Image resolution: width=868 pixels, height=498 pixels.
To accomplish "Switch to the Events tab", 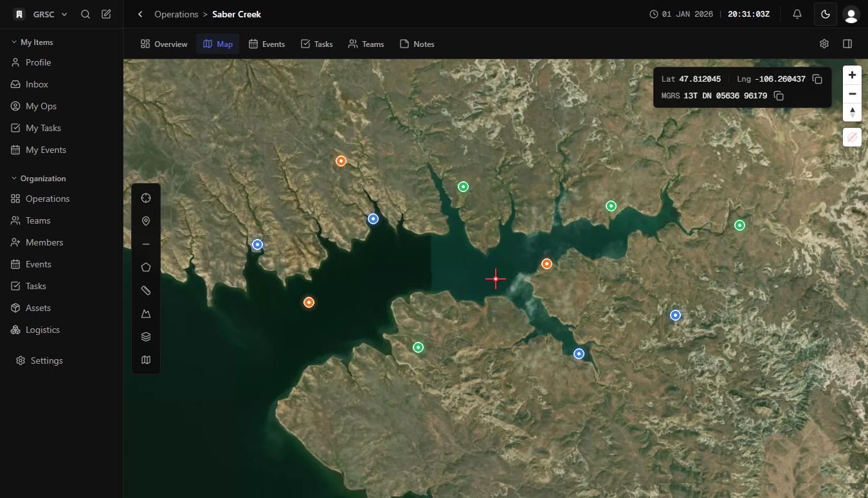I will coord(267,44).
